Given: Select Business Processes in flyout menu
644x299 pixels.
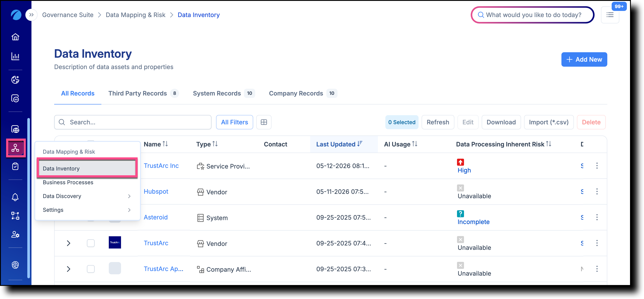Looking at the screenshot, I should (x=87, y=183).
